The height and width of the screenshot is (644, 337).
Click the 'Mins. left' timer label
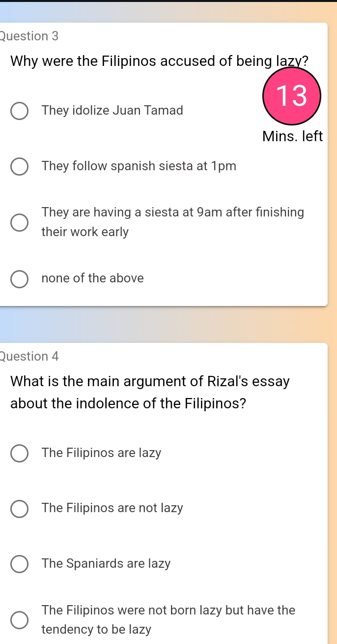293,136
